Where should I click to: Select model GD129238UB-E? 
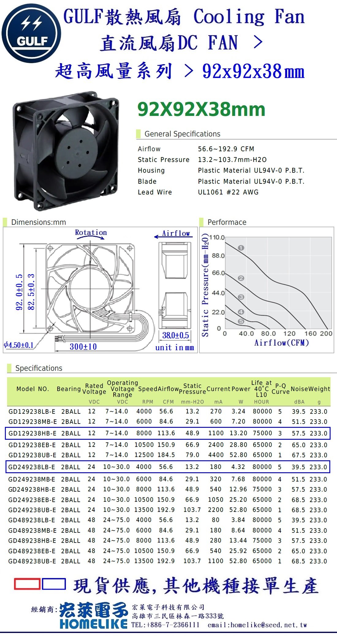[x=32, y=455]
